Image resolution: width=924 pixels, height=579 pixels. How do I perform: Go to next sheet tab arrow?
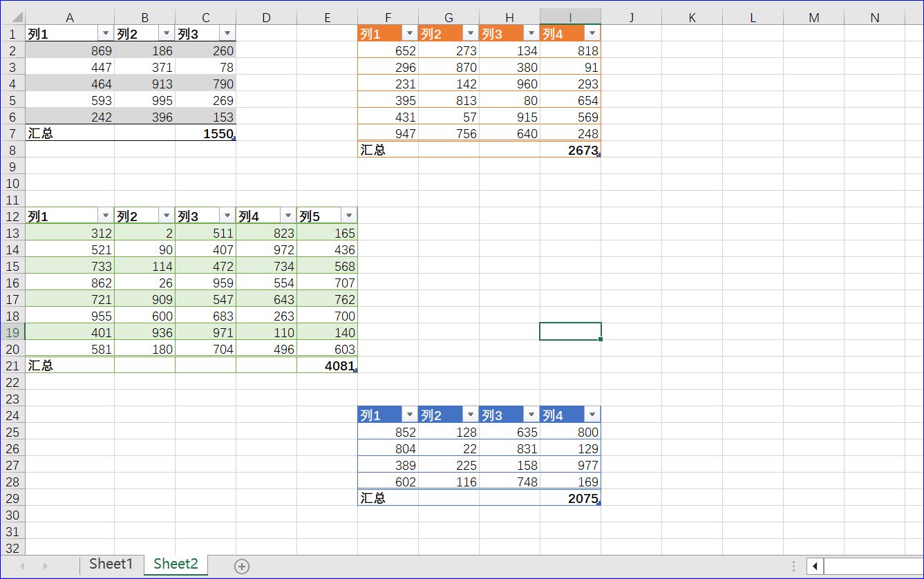point(45,567)
